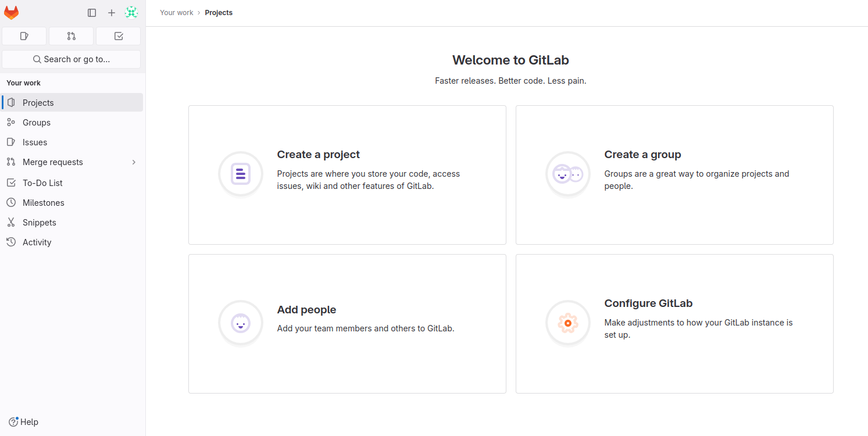Click the Create a project card

coord(347,174)
